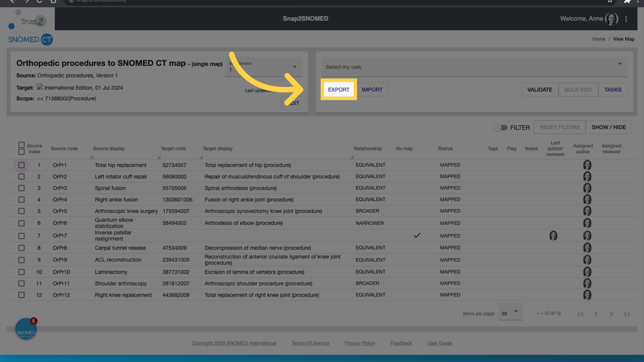Select the checkbox for row OrPr7

click(x=21, y=236)
